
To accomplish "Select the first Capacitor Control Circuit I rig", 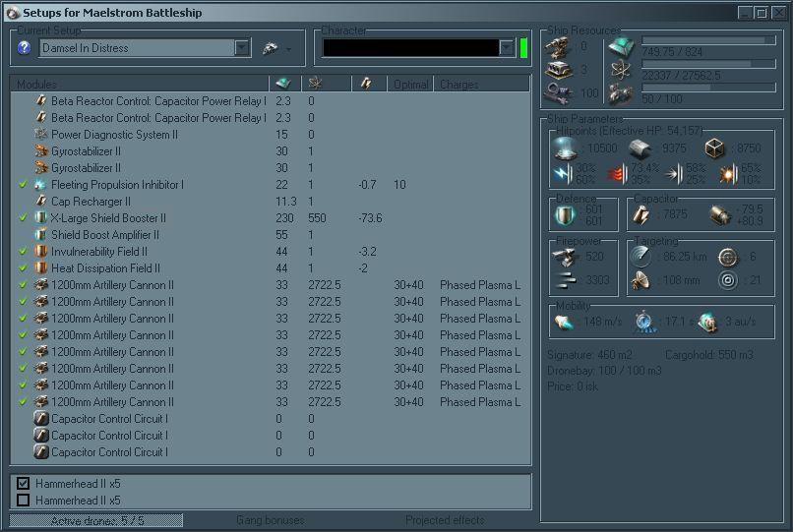I will pyautogui.click(x=271, y=419).
